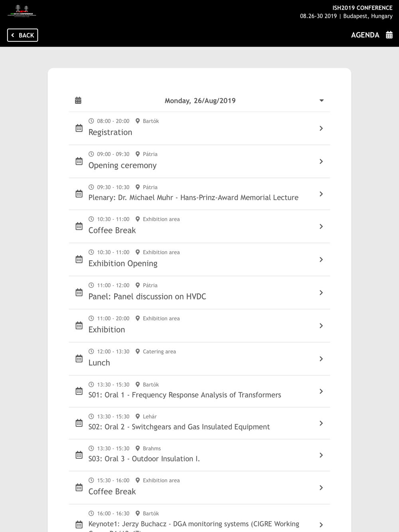The height and width of the screenshot is (532, 399).
Task: Open Plenary Dr. Michael Muhr lecture session
Action: click(x=199, y=194)
